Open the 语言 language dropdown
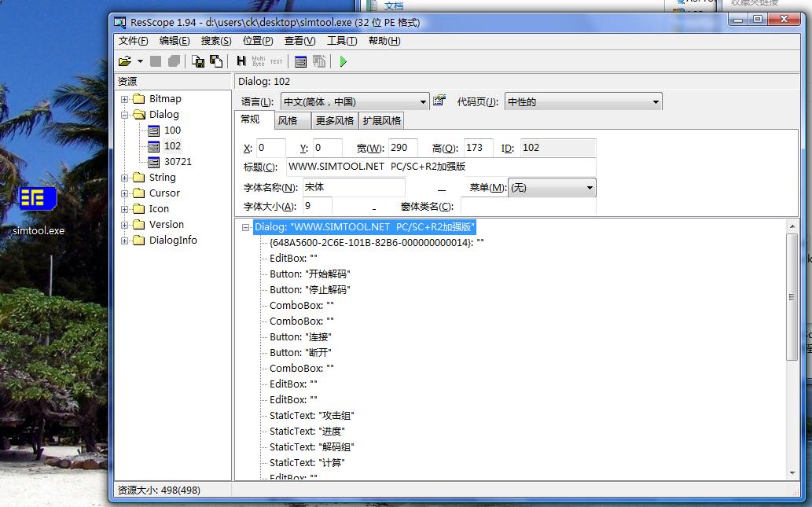Image resolution: width=812 pixels, height=507 pixels. click(x=423, y=102)
